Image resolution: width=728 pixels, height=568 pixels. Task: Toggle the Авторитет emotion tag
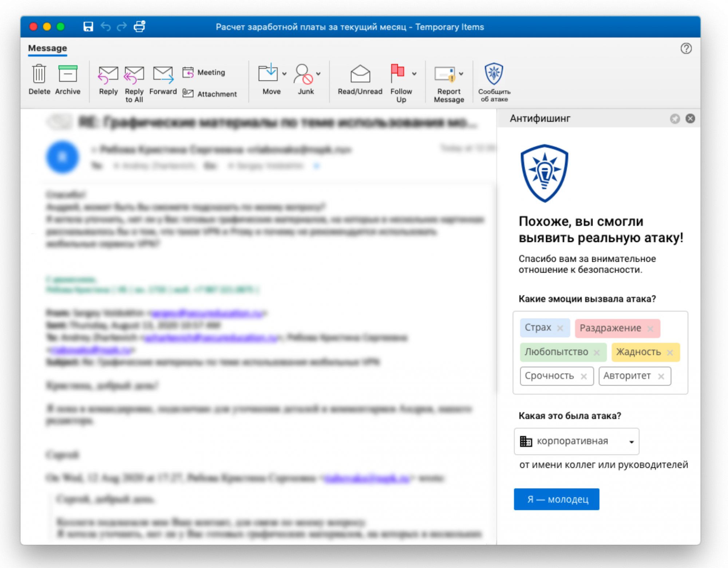[627, 376]
